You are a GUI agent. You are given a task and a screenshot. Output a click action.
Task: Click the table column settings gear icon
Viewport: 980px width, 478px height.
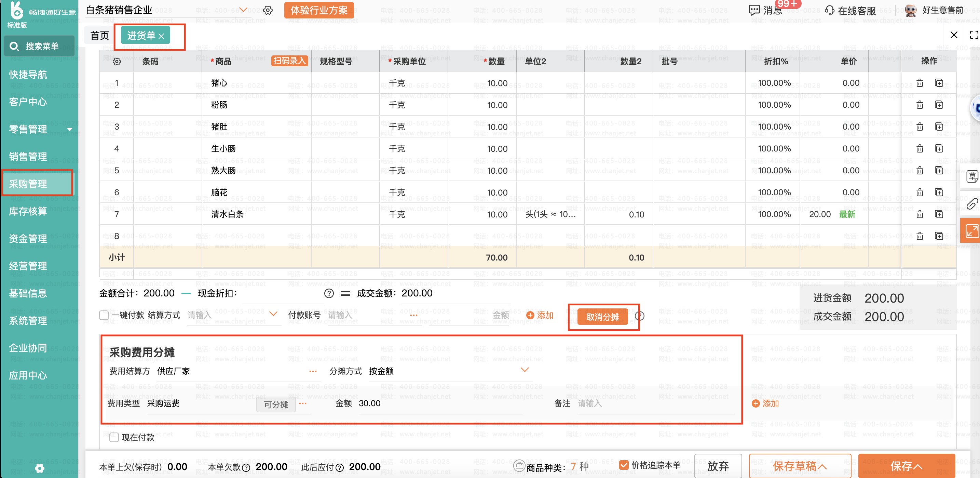[117, 61]
